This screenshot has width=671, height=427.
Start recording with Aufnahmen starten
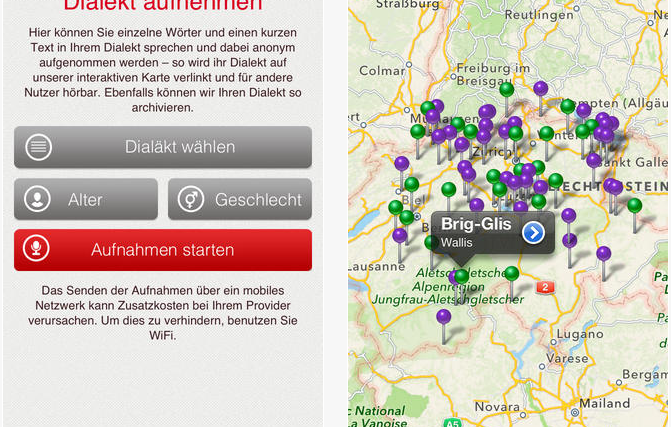[x=163, y=250]
